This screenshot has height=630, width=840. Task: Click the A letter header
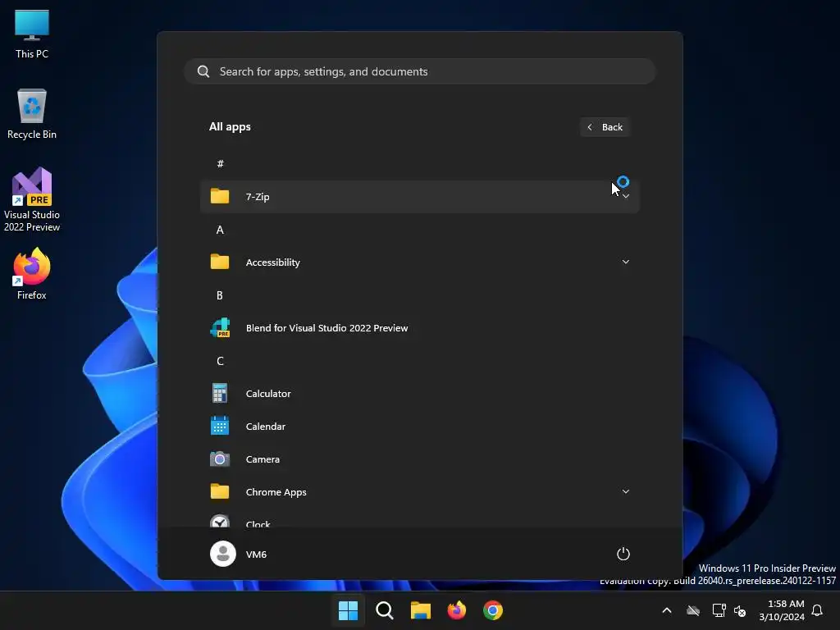tap(220, 230)
